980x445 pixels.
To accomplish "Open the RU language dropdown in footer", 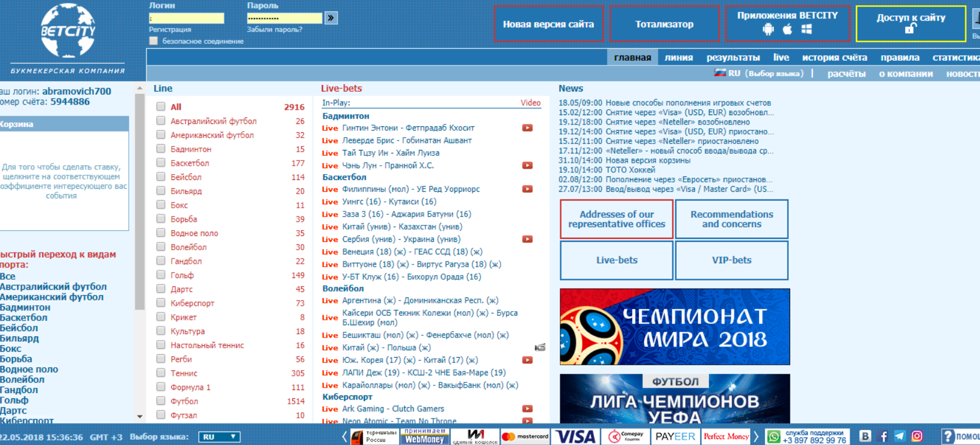I will pyautogui.click(x=220, y=437).
